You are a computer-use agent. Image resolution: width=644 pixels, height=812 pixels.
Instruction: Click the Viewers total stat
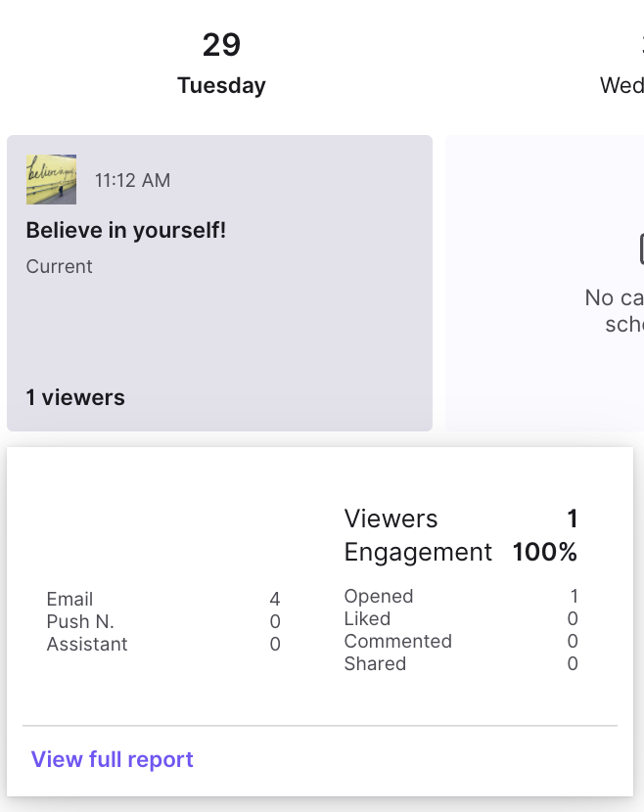461,519
